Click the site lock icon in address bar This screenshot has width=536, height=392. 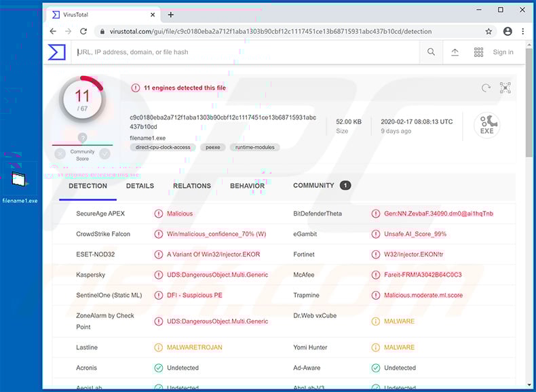click(102, 31)
